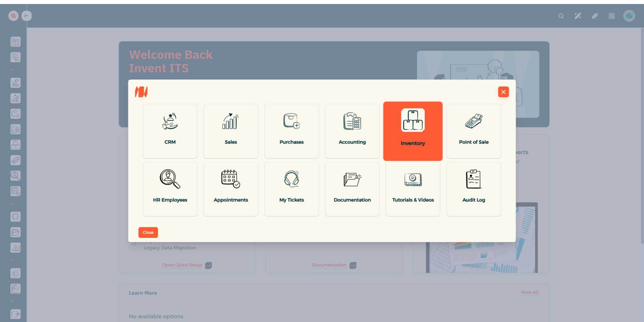Open My Tickets support tile
Viewport: 644px width, 322px height.
pos(291,189)
